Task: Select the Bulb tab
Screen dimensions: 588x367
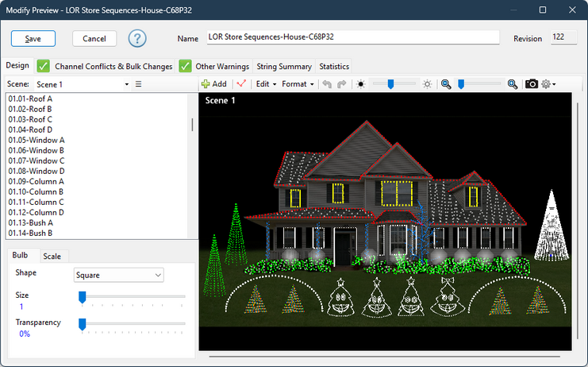Action: pyautogui.click(x=20, y=255)
